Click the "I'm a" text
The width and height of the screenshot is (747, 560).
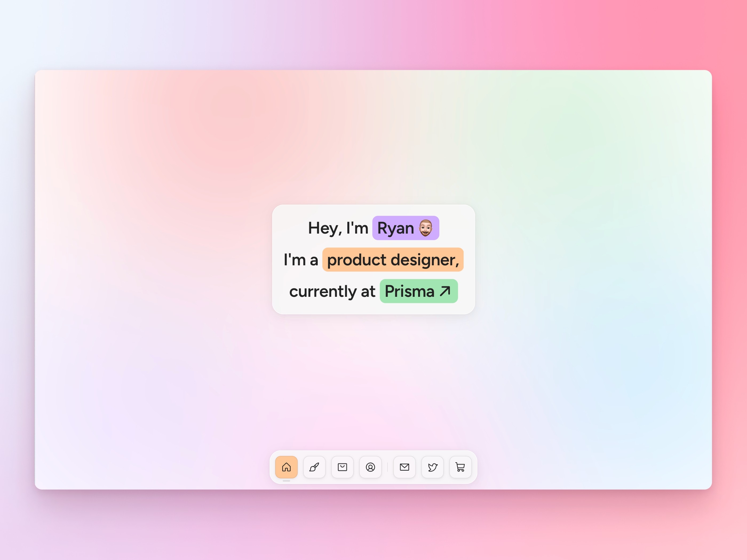301,260
